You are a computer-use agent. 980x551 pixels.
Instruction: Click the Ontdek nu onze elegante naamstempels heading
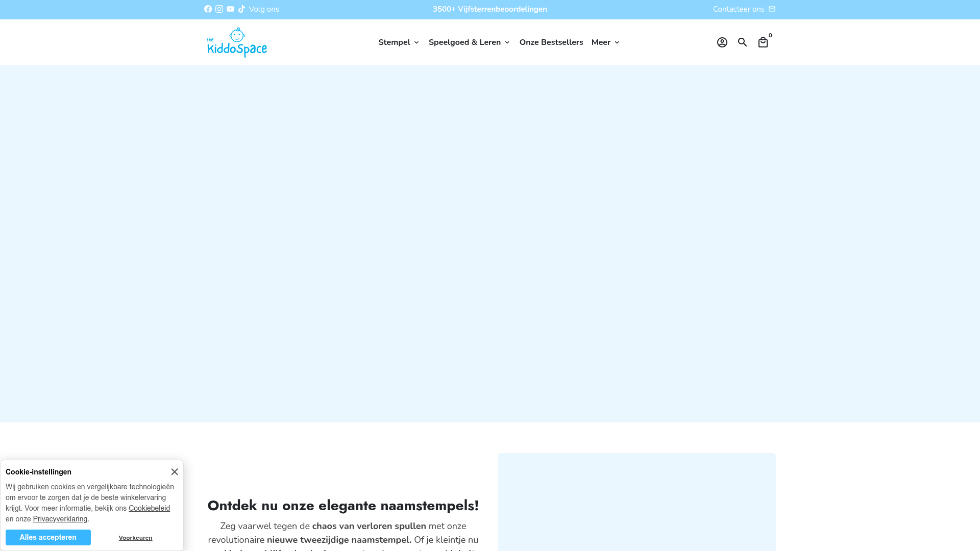tap(343, 505)
